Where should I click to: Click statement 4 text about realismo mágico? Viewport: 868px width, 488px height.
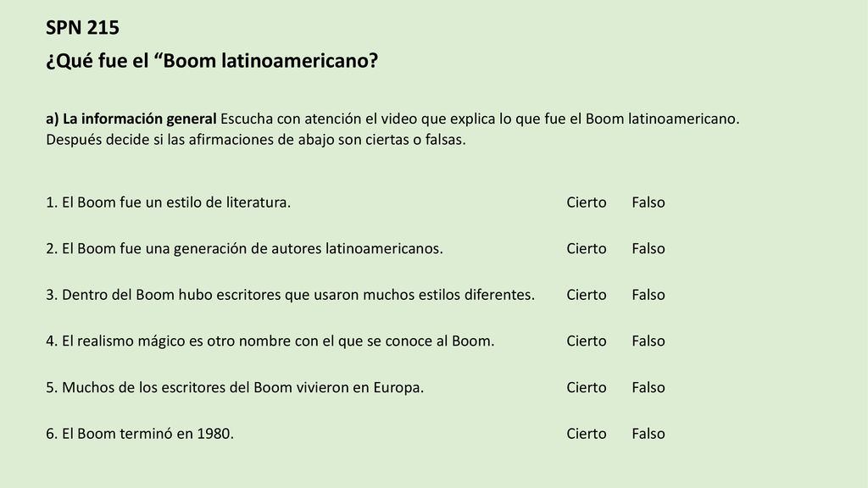(x=270, y=341)
